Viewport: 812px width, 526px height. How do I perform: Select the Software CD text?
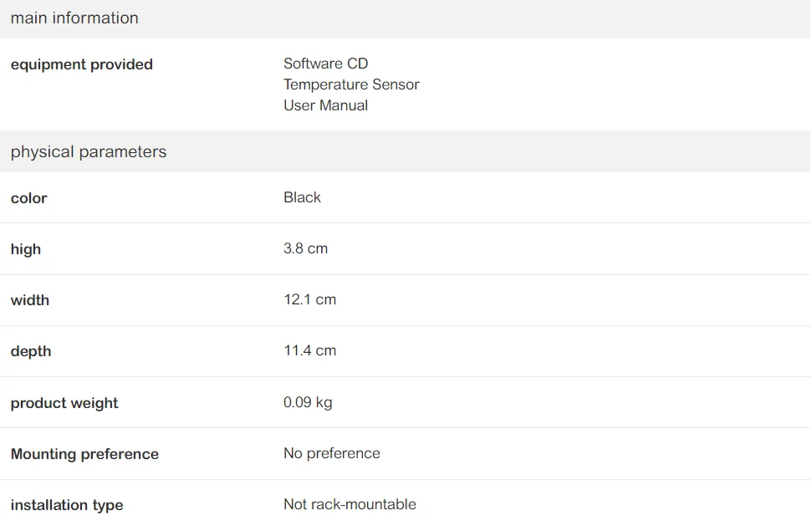tap(325, 64)
